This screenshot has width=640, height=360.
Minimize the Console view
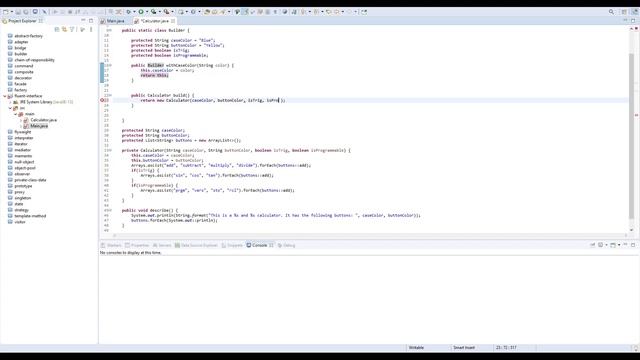click(x=625, y=245)
